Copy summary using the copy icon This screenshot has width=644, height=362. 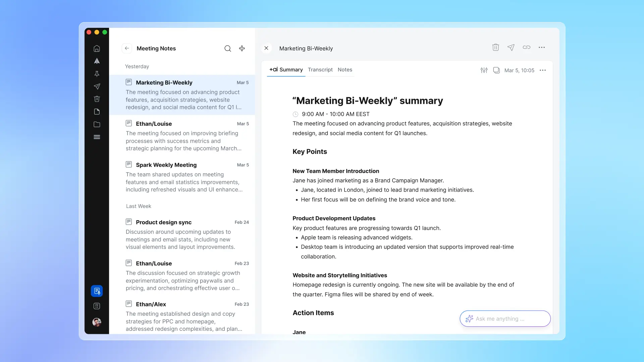click(496, 70)
